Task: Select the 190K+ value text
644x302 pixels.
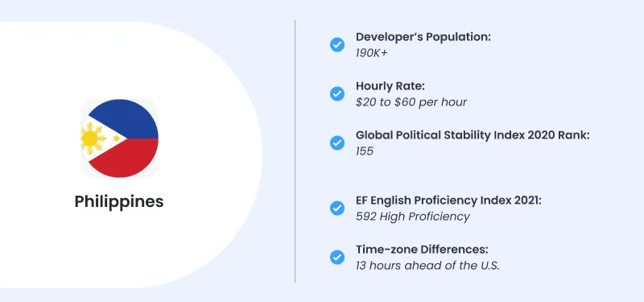Action: 371,53
